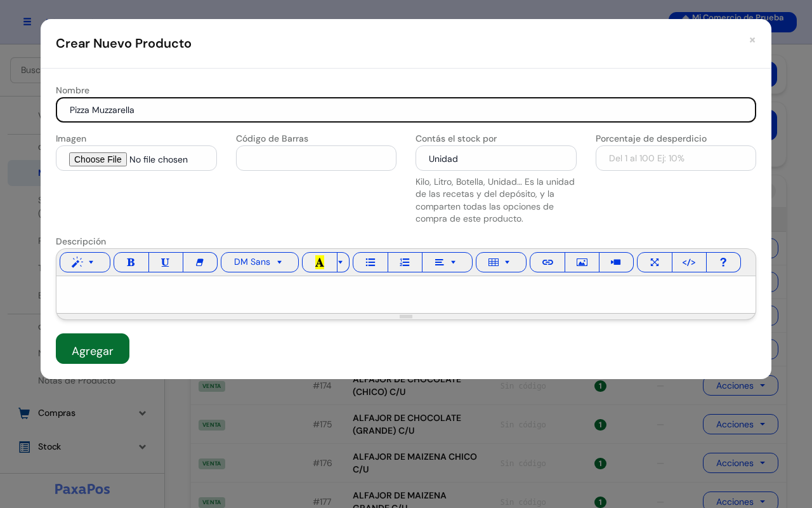Insert an unordered bullet list
Viewport: 812px width, 508px height.
370,262
